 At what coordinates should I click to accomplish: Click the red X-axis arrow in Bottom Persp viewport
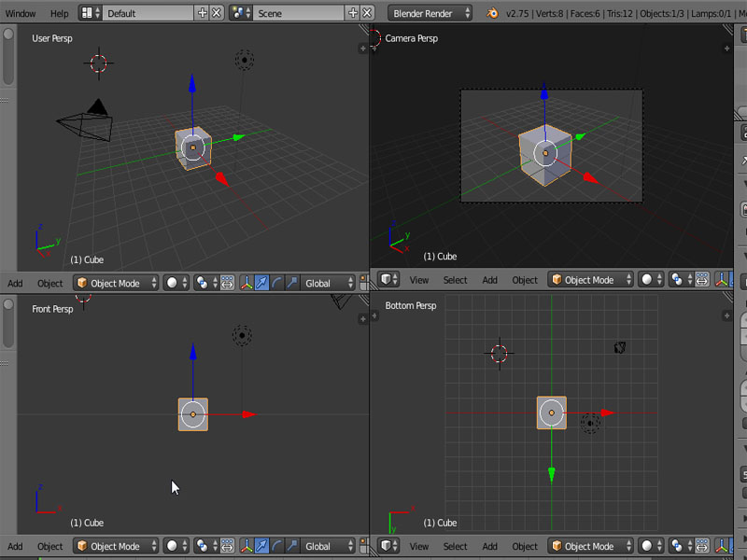coord(608,413)
